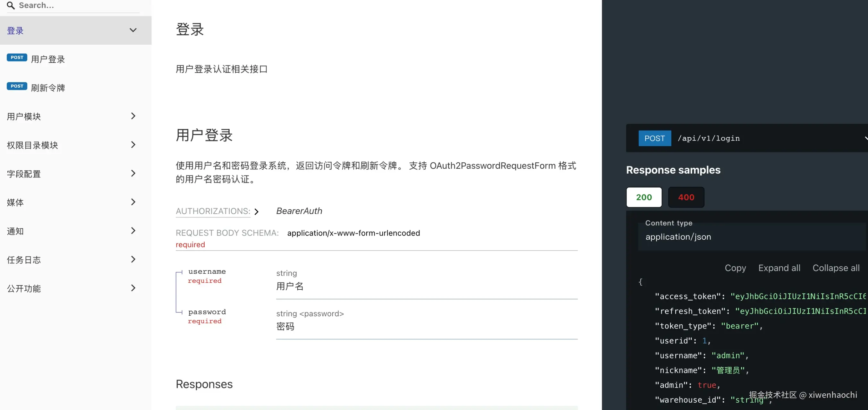The width and height of the screenshot is (868, 410).
Task: Expand the 通知 chevron arrow
Action: click(x=133, y=231)
